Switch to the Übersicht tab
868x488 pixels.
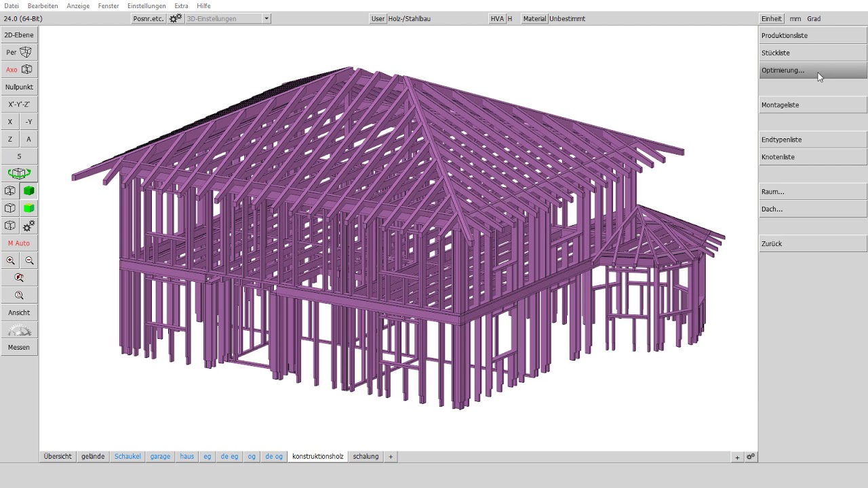click(x=58, y=457)
